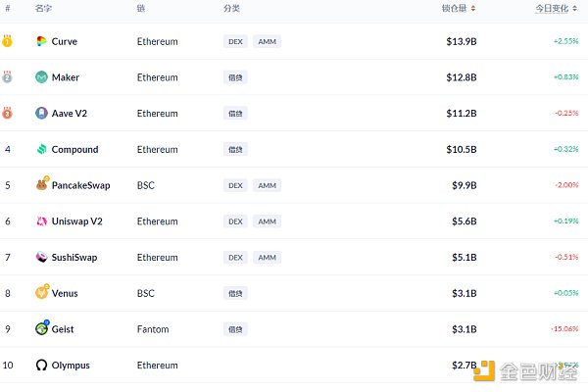
Task: Click the Geist logo icon
Action: coord(42,328)
